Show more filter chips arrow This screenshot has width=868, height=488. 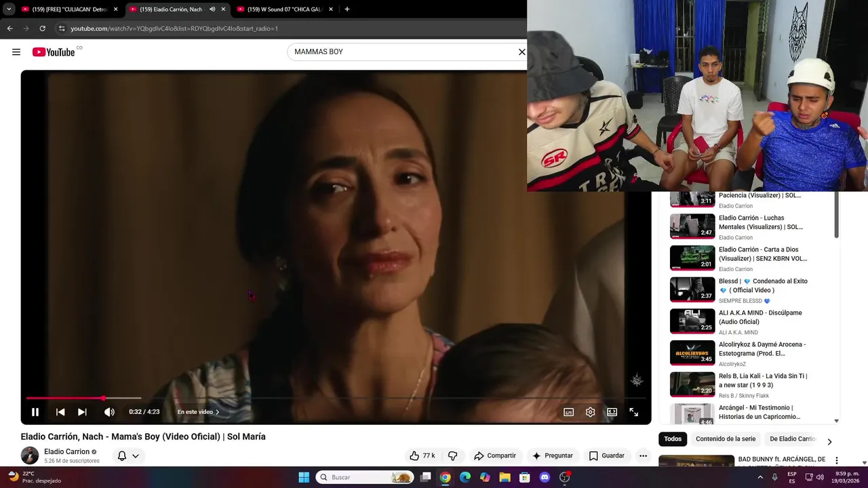coord(829,442)
